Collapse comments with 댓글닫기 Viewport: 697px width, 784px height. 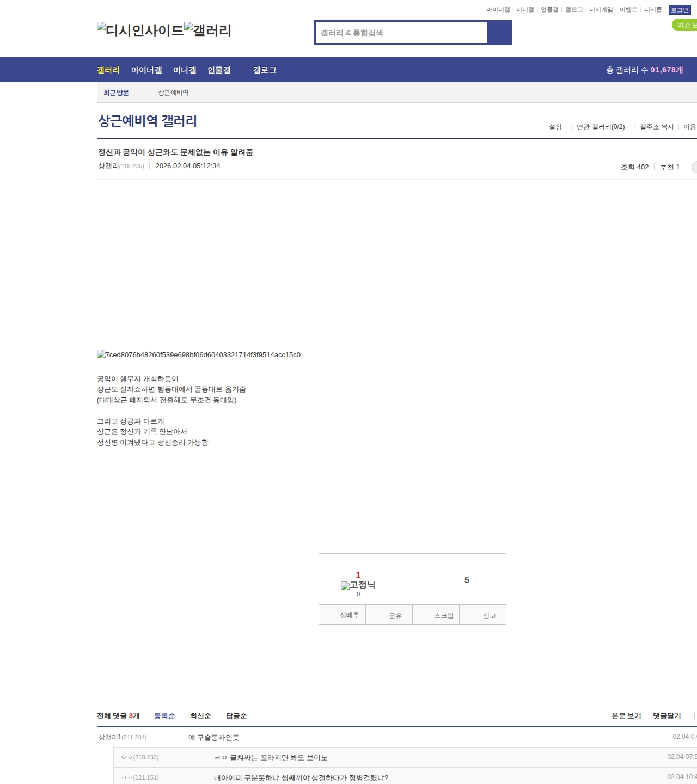(667, 716)
